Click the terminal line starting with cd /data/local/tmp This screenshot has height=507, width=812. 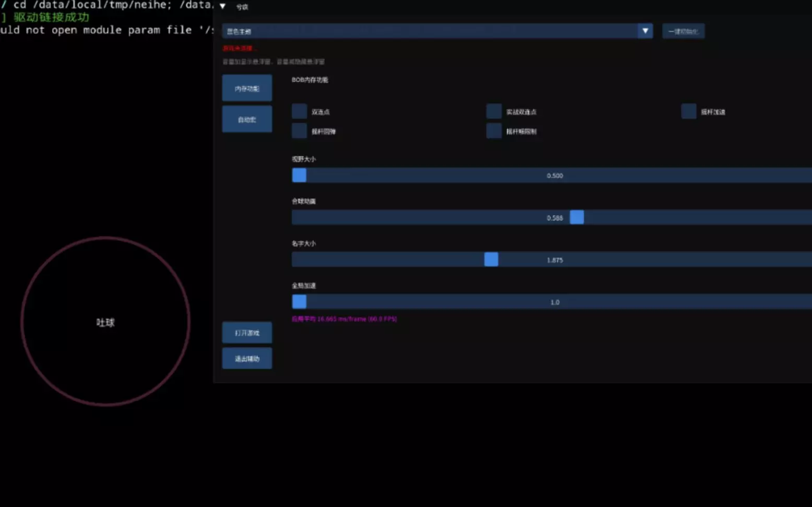107,5
